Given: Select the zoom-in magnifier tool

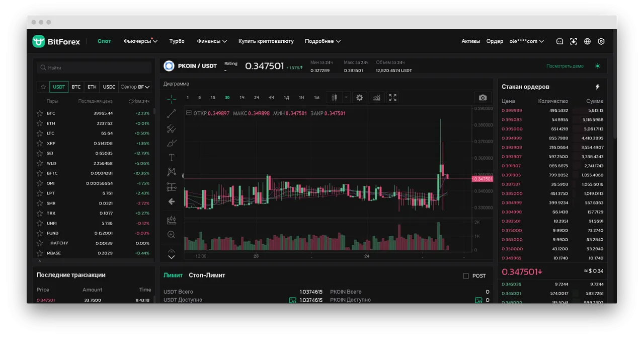Looking at the screenshot, I should coord(172,235).
